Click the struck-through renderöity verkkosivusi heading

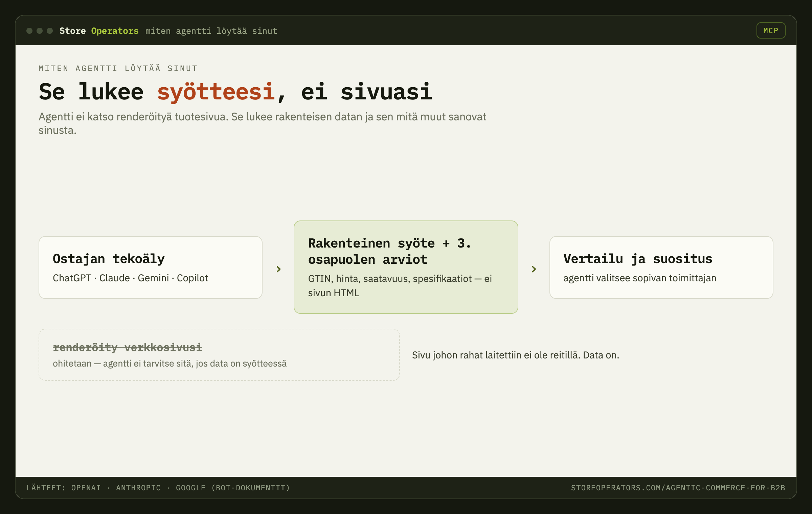(x=127, y=347)
